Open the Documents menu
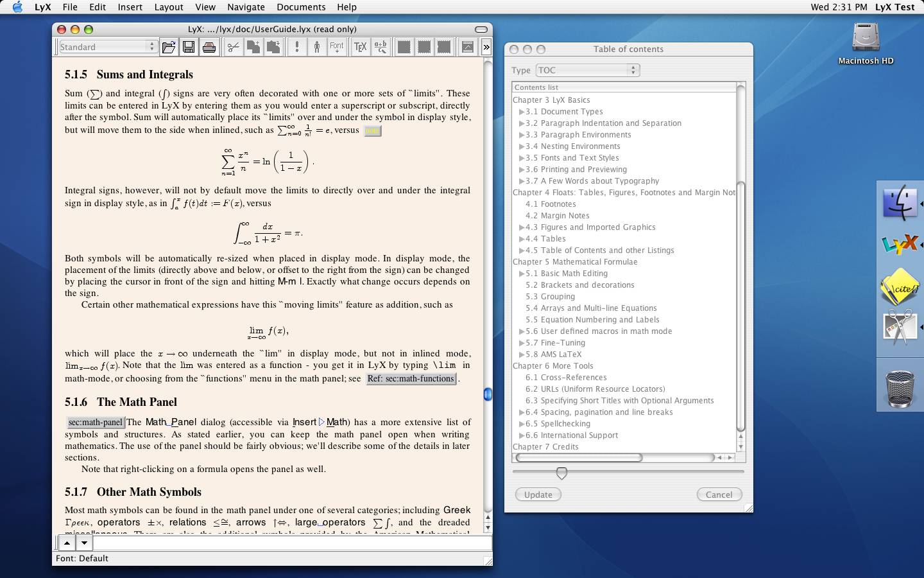924x578 pixels. tap(301, 7)
